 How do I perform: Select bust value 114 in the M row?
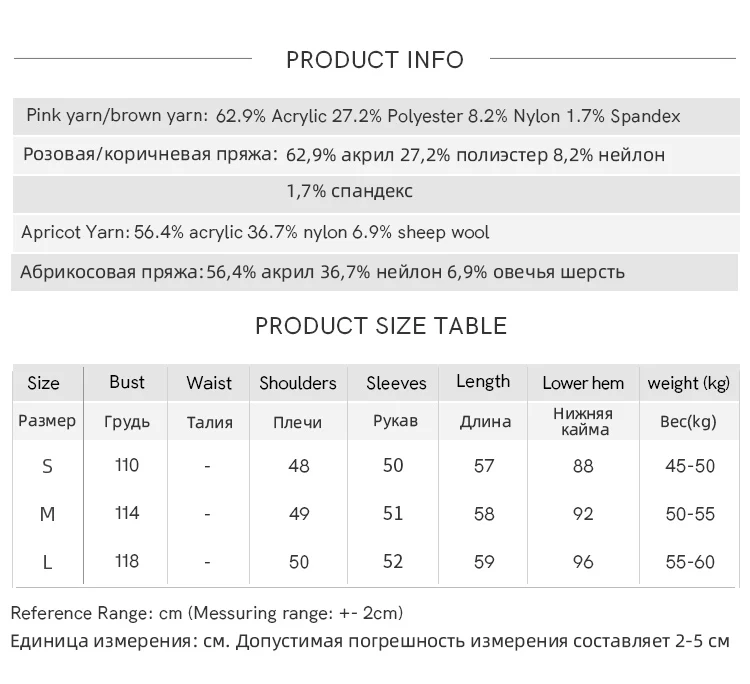tap(127, 513)
